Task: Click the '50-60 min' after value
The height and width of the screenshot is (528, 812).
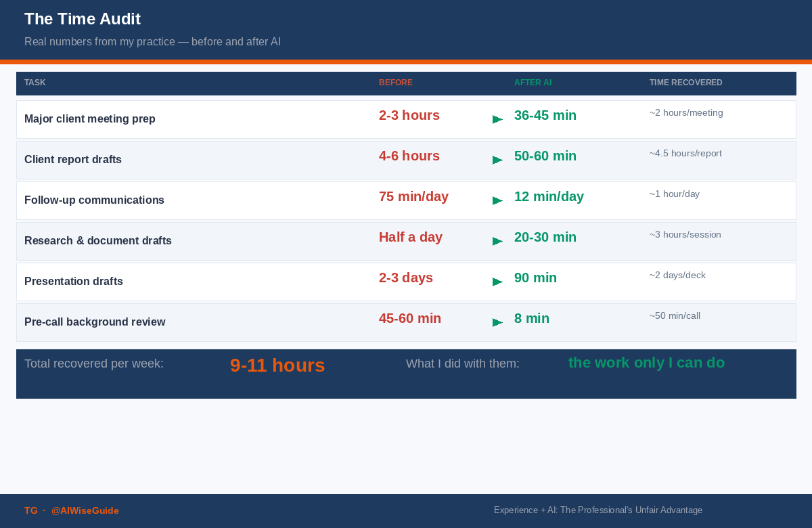Action: coord(545,156)
